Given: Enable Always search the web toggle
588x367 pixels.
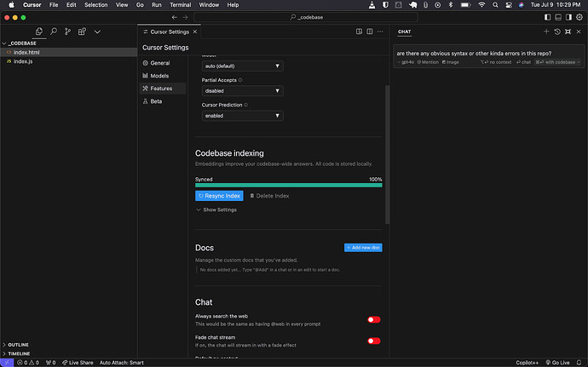Looking at the screenshot, I should click(373, 320).
